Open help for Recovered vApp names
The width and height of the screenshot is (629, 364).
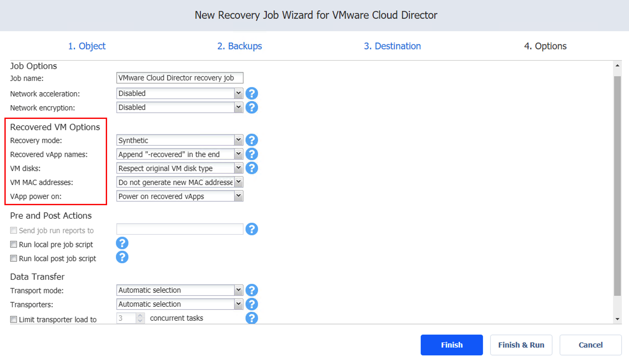click(x=251, y=154)
